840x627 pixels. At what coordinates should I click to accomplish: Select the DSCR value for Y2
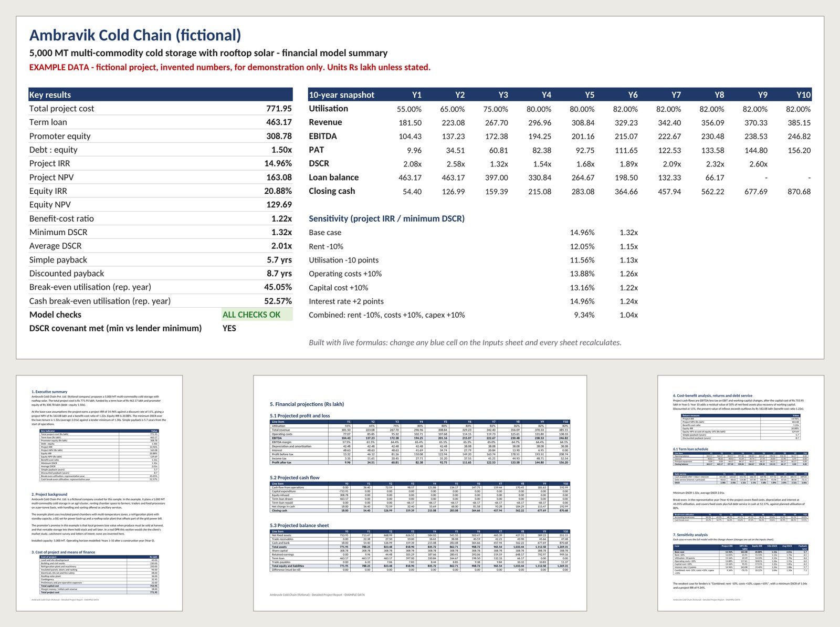[x=455, y=164]
